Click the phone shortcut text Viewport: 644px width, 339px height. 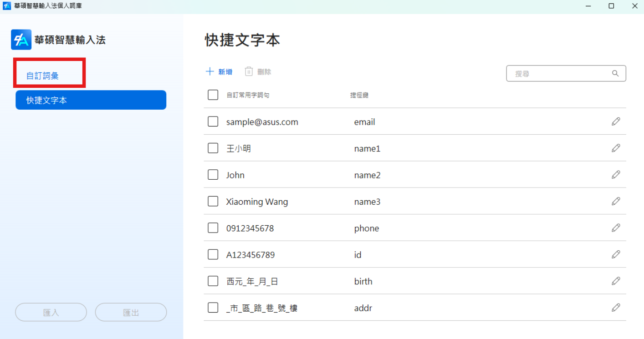tap(366, 228)
